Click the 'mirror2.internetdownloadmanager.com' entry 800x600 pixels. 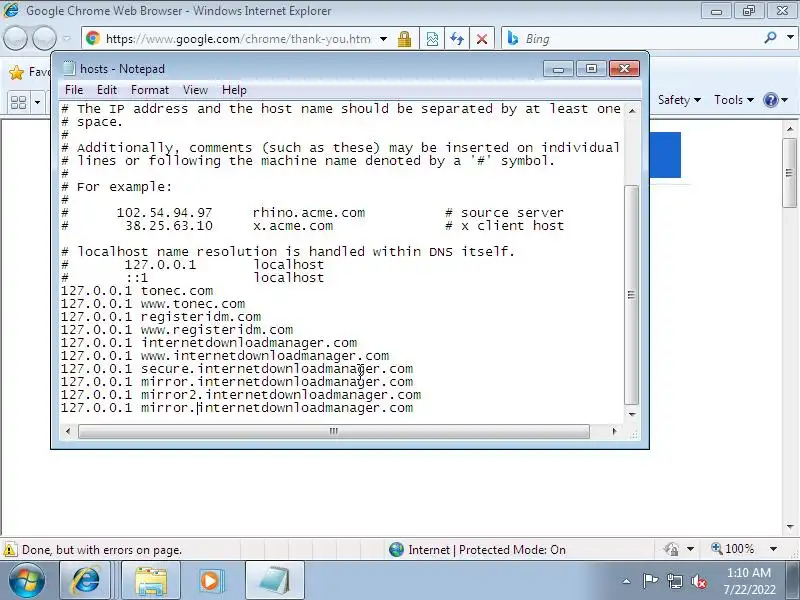281,395
